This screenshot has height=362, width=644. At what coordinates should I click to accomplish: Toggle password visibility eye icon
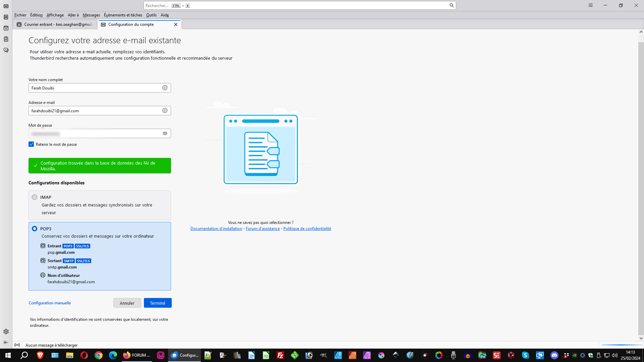[x=165, y=133]
